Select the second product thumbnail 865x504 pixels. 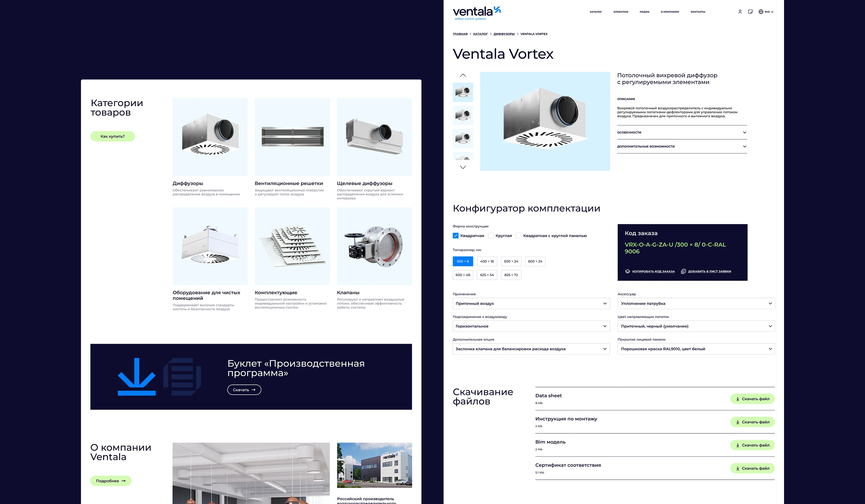click(x=463, y=115)
